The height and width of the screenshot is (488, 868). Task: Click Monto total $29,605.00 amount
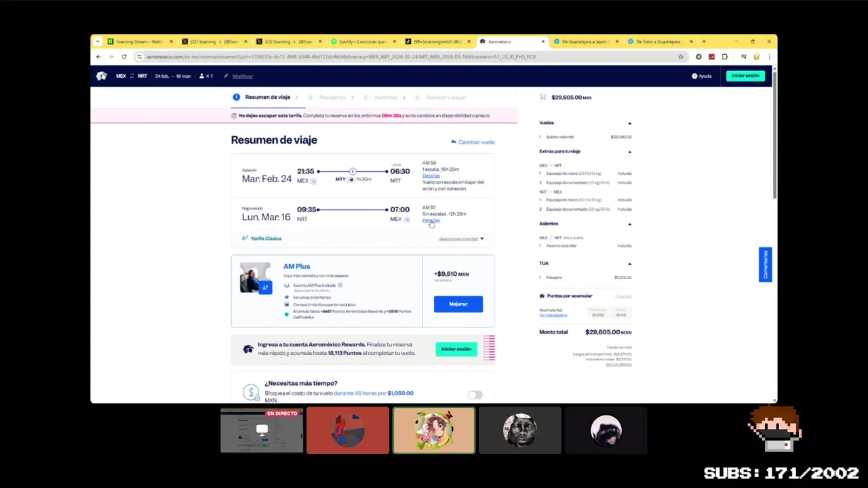(x=608, y=332)
